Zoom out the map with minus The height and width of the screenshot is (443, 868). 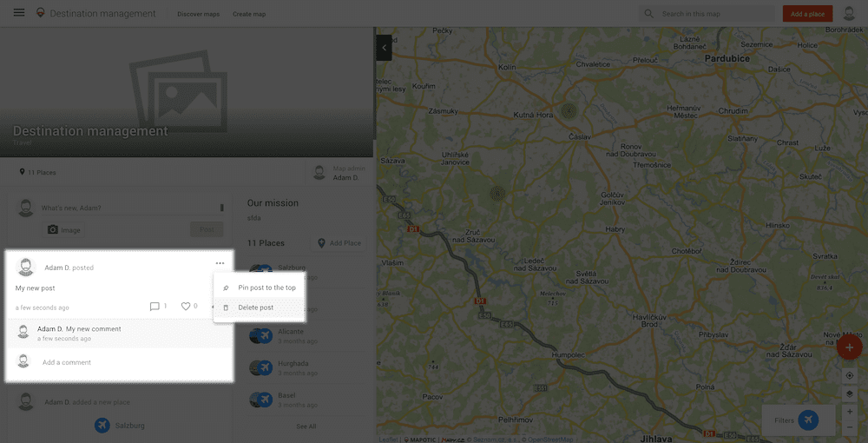(850, 427)
